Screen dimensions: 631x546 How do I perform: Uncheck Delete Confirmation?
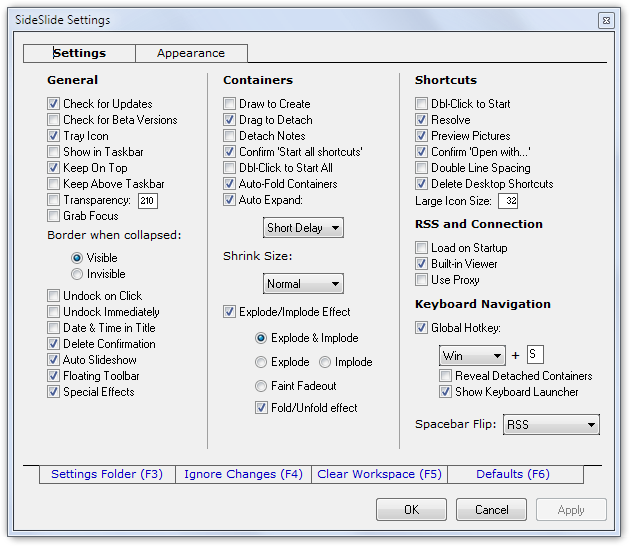coord(53,344)
